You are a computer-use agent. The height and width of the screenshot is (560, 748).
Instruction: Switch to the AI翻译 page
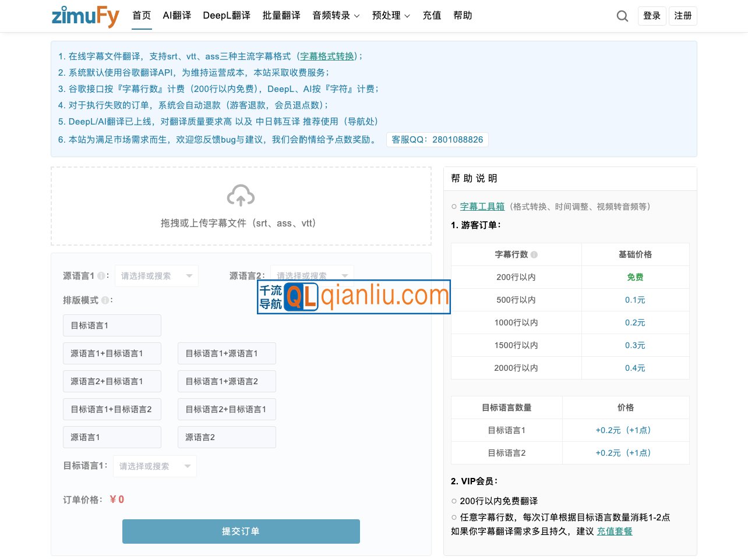pos(177,16)
